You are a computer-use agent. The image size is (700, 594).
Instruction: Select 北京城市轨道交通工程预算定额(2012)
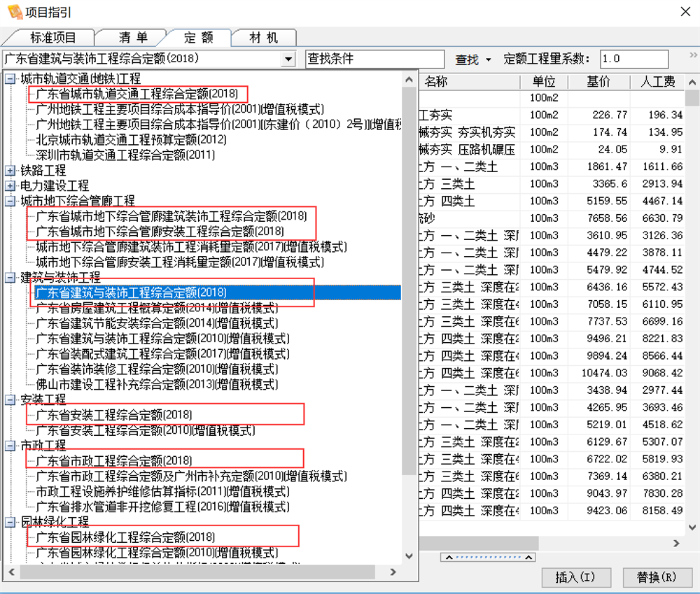click(x=132, y=140)
